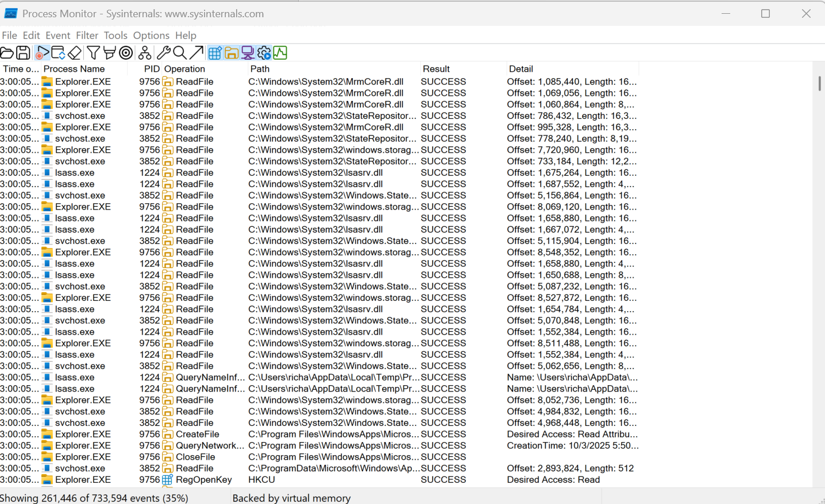
Task: Select the CreateFile operation cell
Action: click(x=198, y=435)
